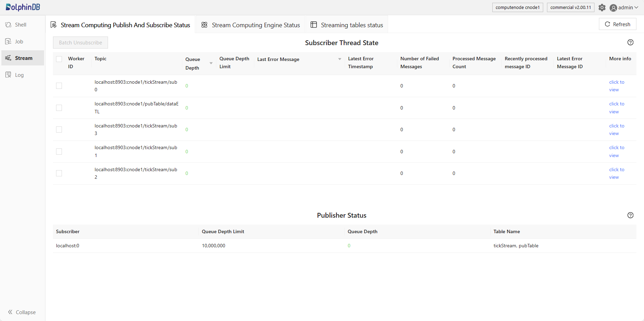
Task: Select the tickStream/sub2 row checkbox
Action: (59, 173)
